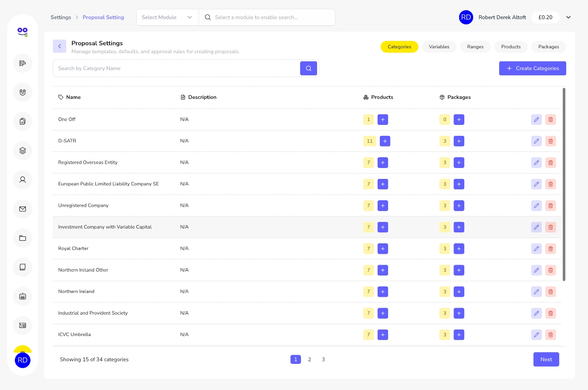The height and width of the screenshot is (390, 588).
Task: Click the table vertical scrollbar
Action: tap(564, 185)
